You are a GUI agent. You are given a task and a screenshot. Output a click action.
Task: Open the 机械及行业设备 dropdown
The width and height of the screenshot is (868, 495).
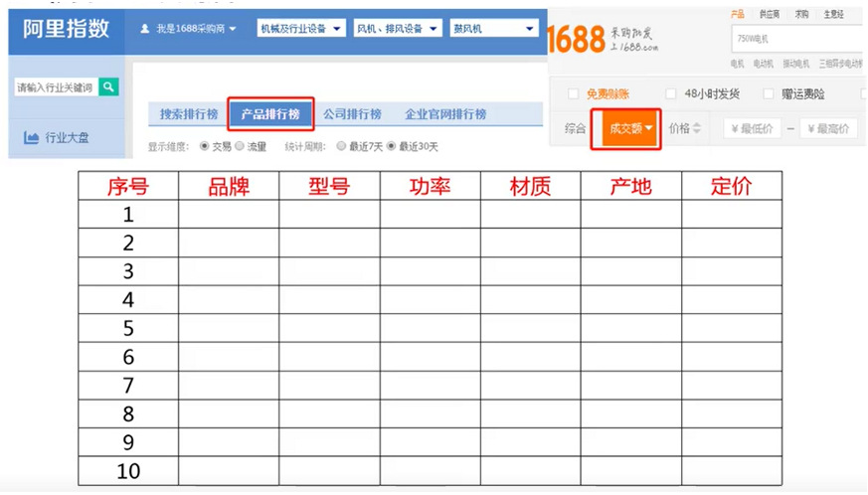click(300, 29)
